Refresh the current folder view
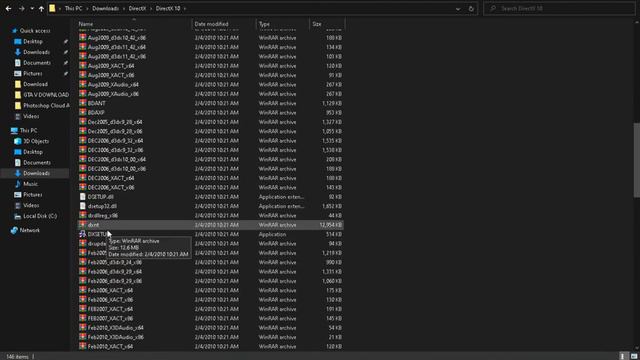Image resolution: width=640 pixels, height=360 pixels. [x=471, y=9]
